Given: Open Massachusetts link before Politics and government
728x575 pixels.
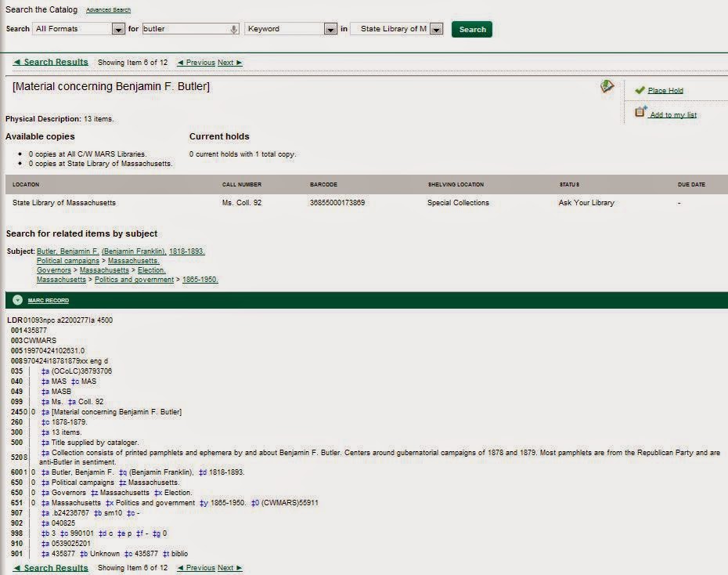Looking at the screenshot, I should [x=61, y=279].
